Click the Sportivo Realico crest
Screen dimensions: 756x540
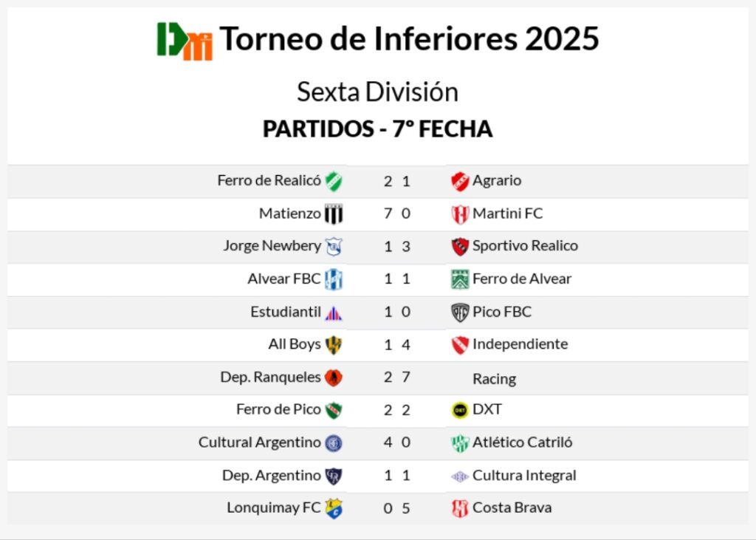pos(460,247)
